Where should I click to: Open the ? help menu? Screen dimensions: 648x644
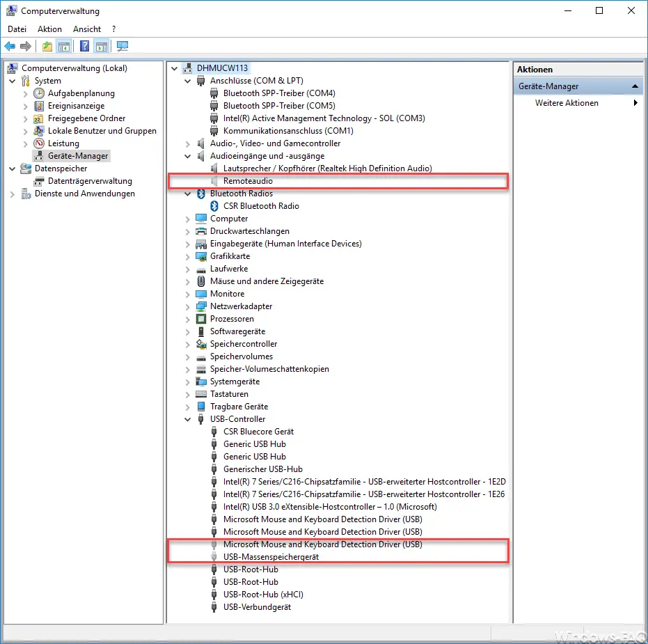point(113,29)
